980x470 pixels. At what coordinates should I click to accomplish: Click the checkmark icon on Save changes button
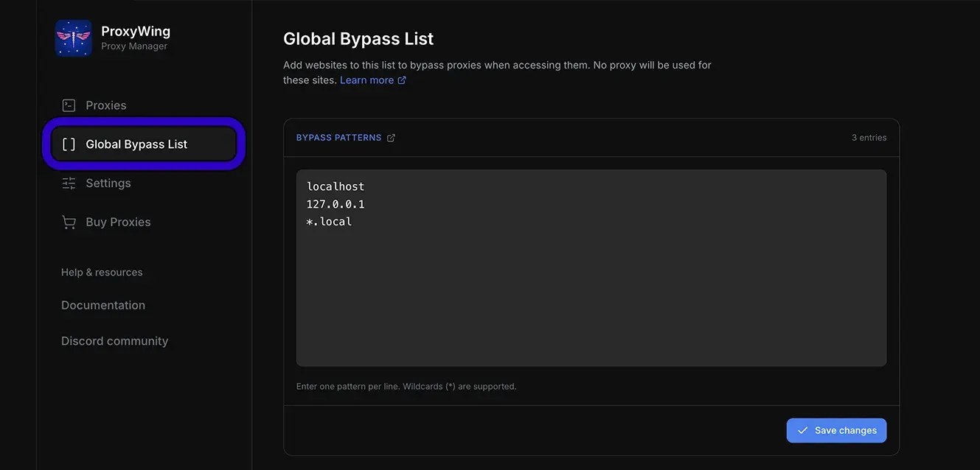coord(803,429)
